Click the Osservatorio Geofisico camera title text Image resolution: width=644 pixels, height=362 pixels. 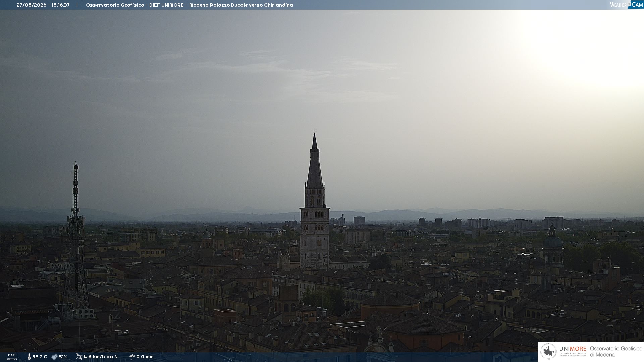190,5
